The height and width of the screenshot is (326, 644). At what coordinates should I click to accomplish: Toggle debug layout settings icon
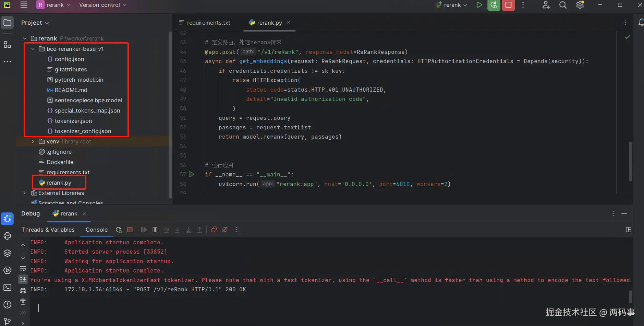(x=629, y=230)
